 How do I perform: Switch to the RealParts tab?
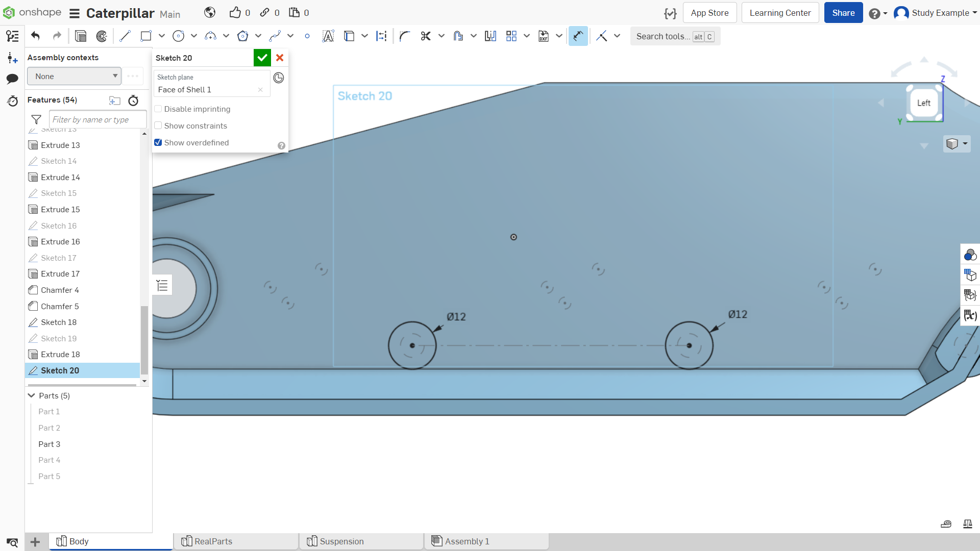click(236, 541)
